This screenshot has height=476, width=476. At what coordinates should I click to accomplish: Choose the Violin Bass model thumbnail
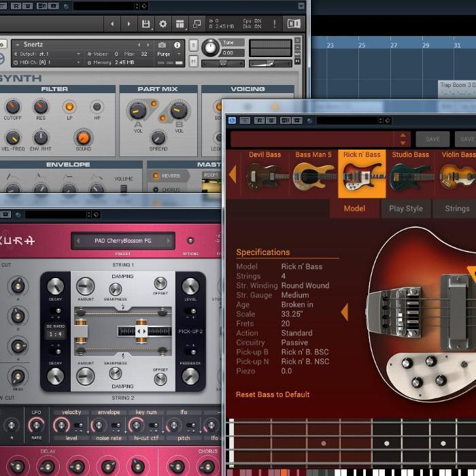coord(456,173)
